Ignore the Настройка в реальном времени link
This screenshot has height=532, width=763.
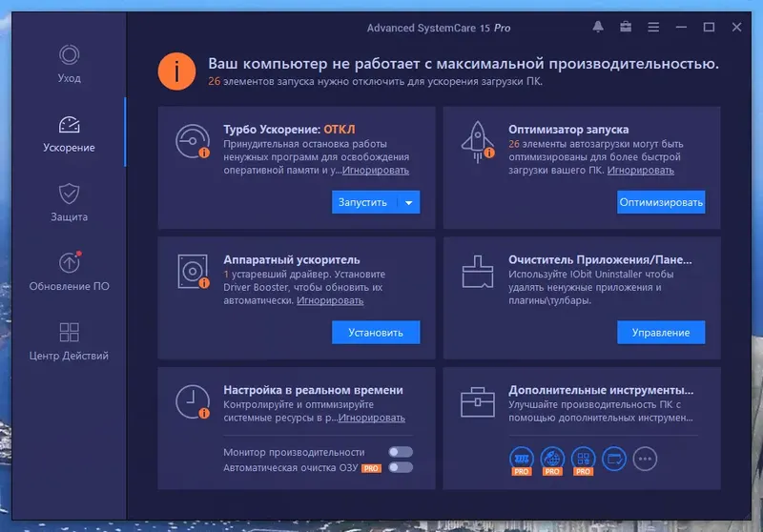coord(371,418)
